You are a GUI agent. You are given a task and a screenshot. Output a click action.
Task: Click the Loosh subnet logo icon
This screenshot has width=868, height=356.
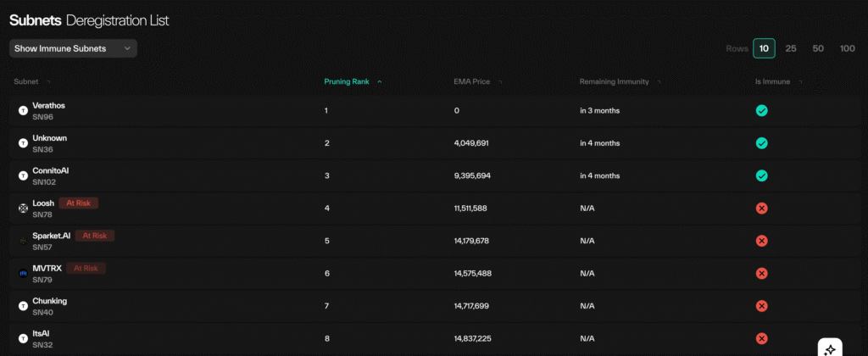tap(23, 209)
